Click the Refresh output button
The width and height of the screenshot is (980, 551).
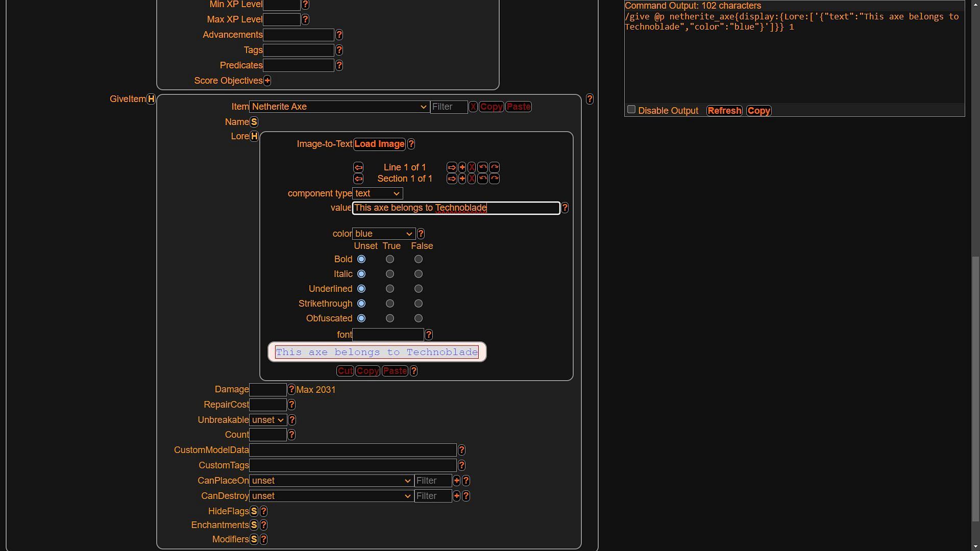tap(724, 110)
